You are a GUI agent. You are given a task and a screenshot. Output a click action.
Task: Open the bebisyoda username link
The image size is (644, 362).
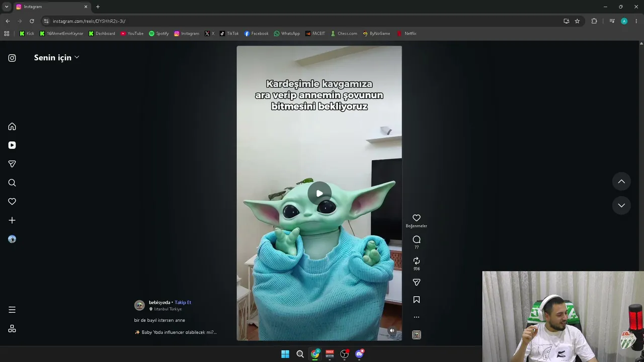tap(159, 303)
